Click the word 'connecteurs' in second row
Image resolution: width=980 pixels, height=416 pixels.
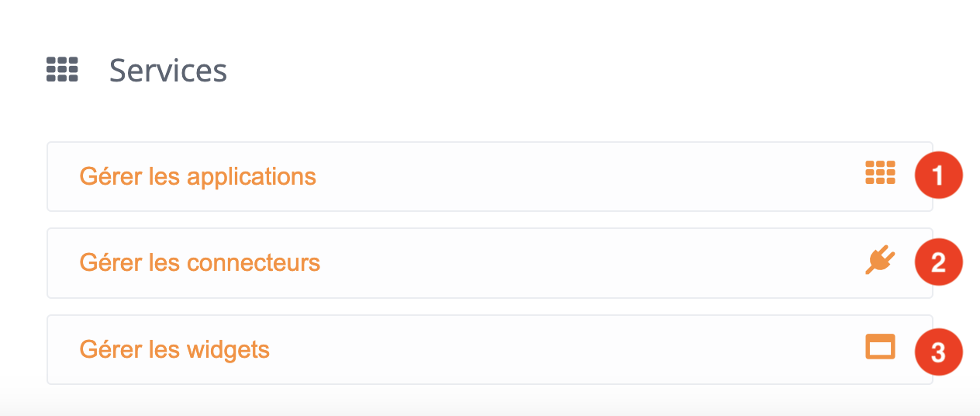coord(254,263)
